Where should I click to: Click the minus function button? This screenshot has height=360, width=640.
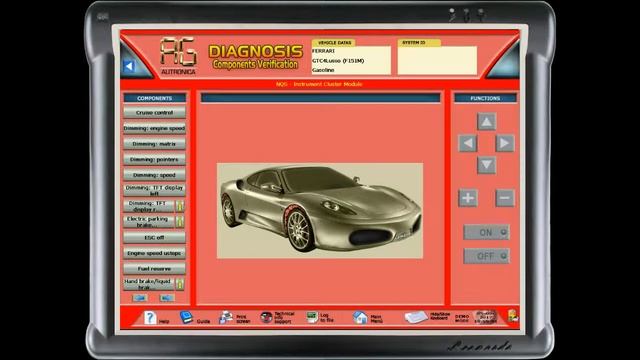505,198
